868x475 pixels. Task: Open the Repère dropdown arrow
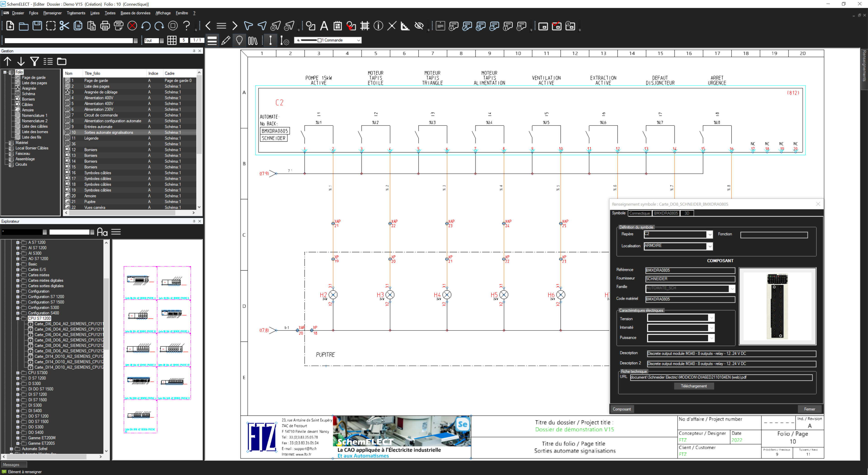click(x=710, y=234)
